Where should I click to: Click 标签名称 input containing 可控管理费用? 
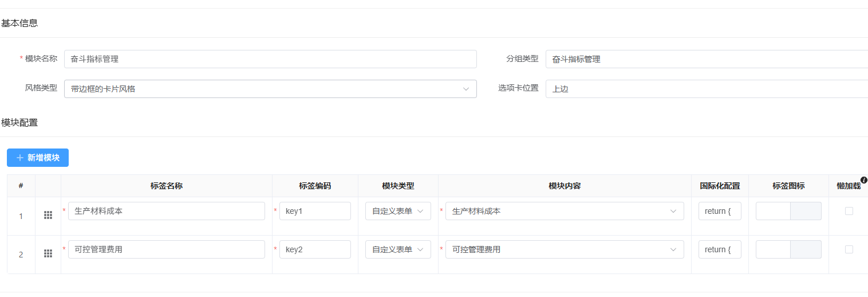pyautogui.click(x=166, y=249)
